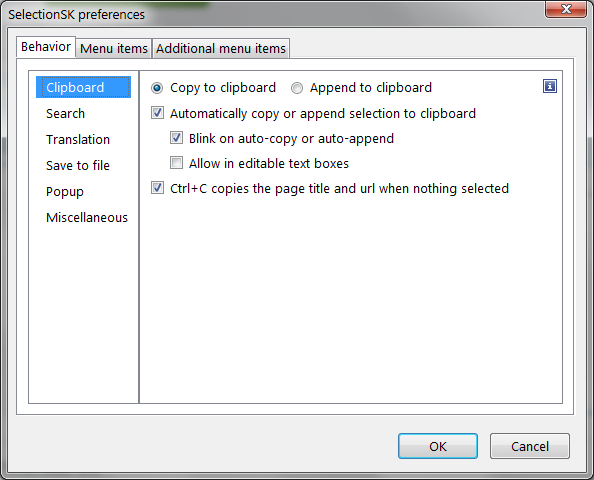Screen dimensions: 594x480
Task: Confirm preferences with the OK button
Action: tap(438, 446)
